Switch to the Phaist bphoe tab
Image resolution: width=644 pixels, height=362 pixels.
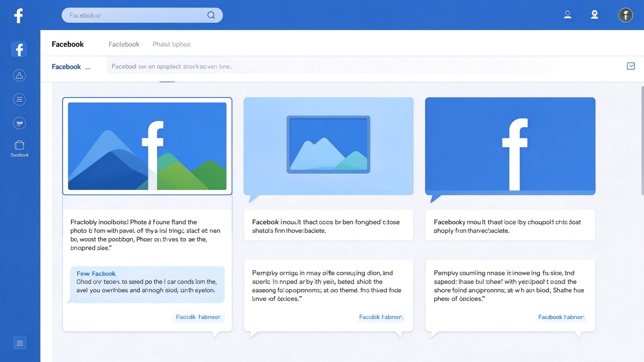[172, 44]
